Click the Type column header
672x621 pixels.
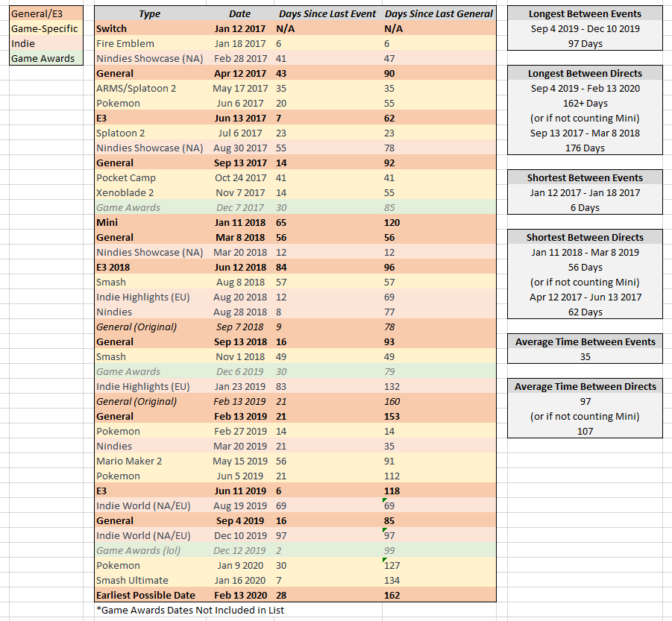coord(149,13)
